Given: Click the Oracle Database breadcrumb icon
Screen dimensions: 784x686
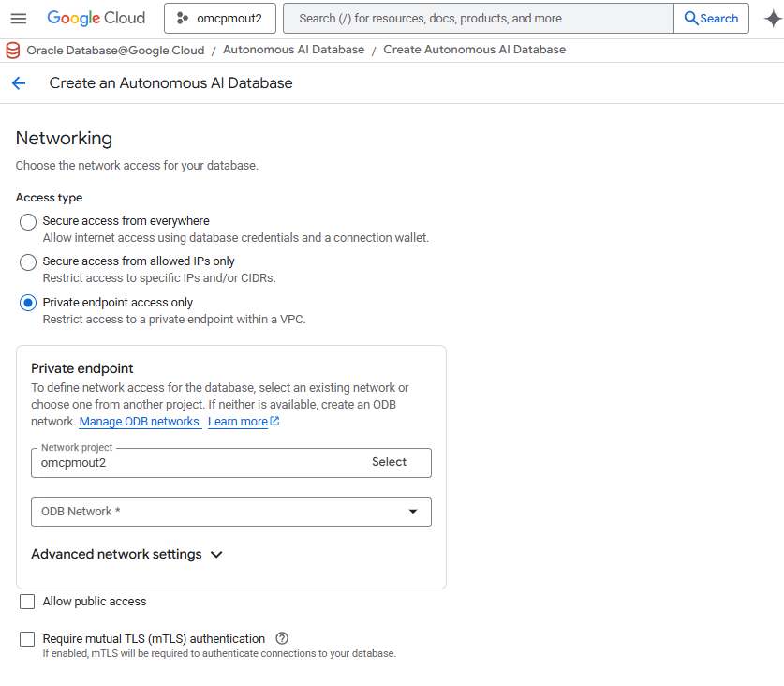Looking at the screenshot, I should [11, 50].
